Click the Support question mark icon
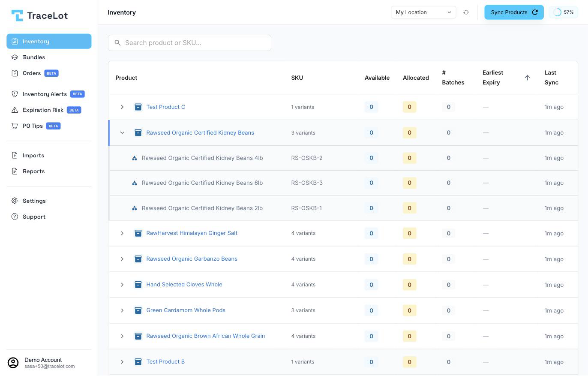588x376 pixels. (15, 217)
